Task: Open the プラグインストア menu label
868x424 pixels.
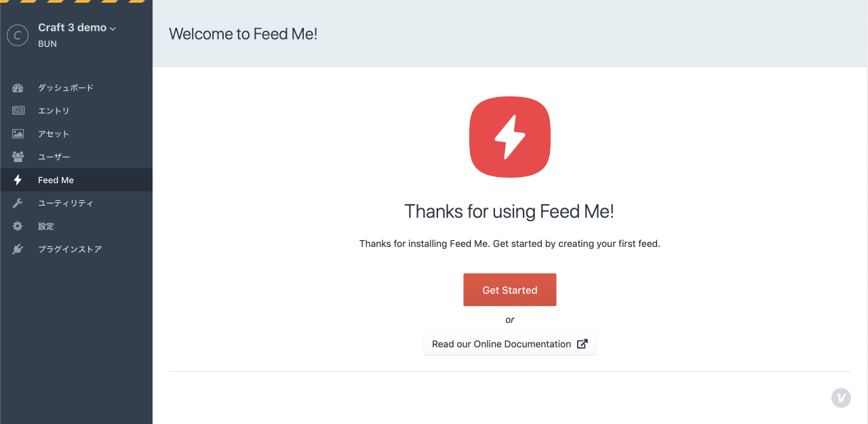Action: tap(70, 249)
